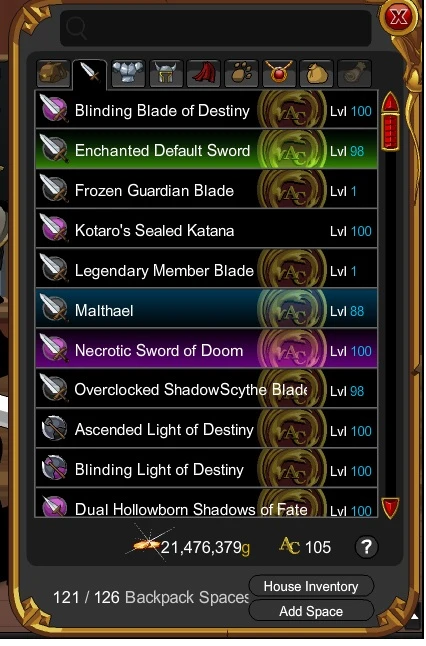Click the inventory search field
Viewport: 426px width, 646px height.
point(215,28)
